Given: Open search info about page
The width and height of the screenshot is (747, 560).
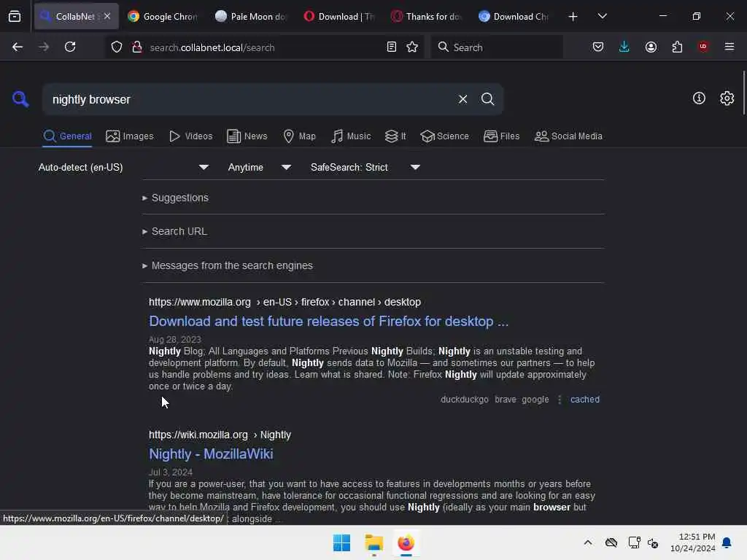Looking at the screenshot, I should coord(699,98).
